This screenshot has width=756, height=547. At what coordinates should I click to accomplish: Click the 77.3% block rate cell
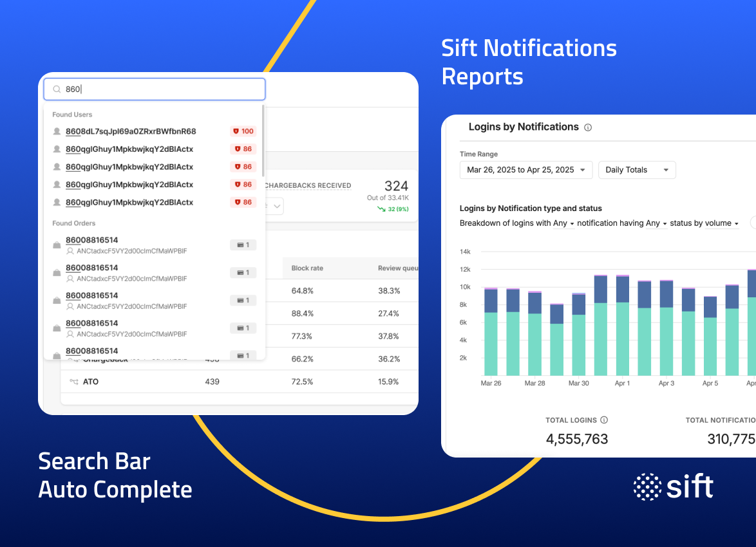302,336
